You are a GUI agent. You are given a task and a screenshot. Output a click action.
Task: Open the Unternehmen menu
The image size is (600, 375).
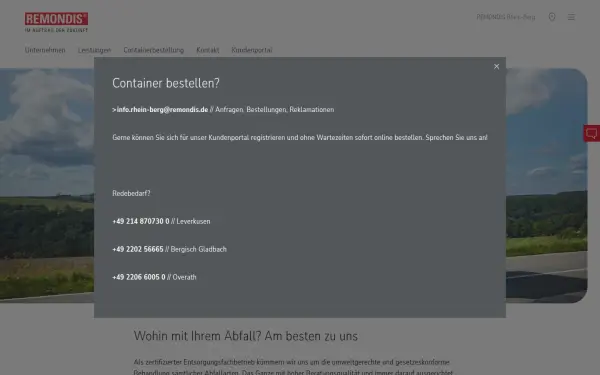(45, 50)
